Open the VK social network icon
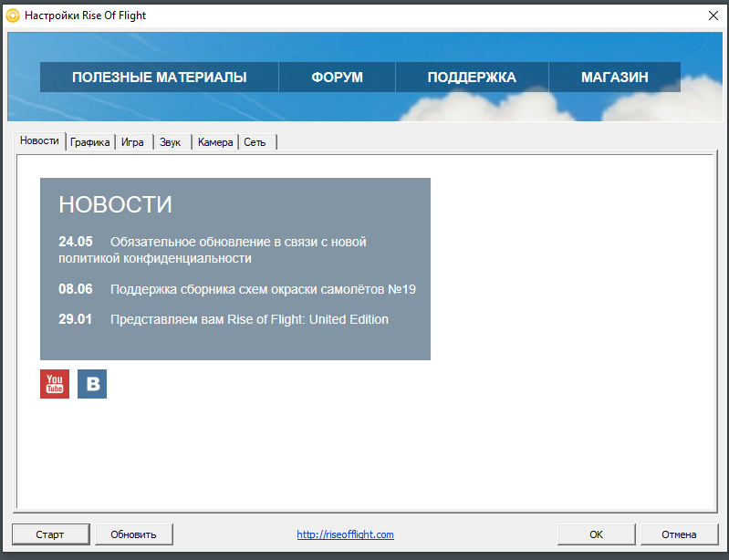729x560 pixels. click(92, 384)
